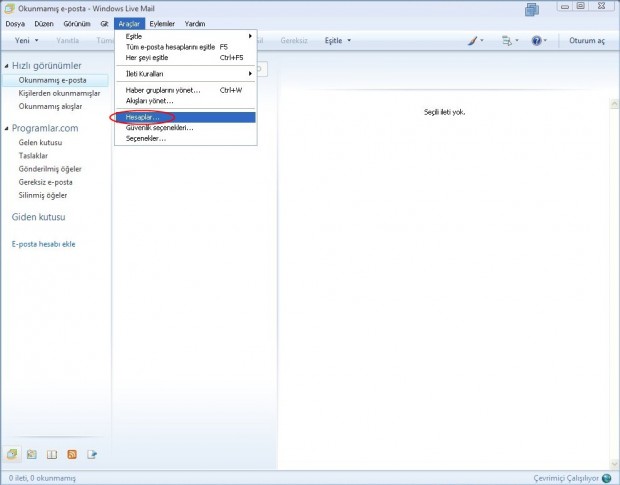
Task: Choose Akışları yönet... entry
Action: [x=186, y=101]
